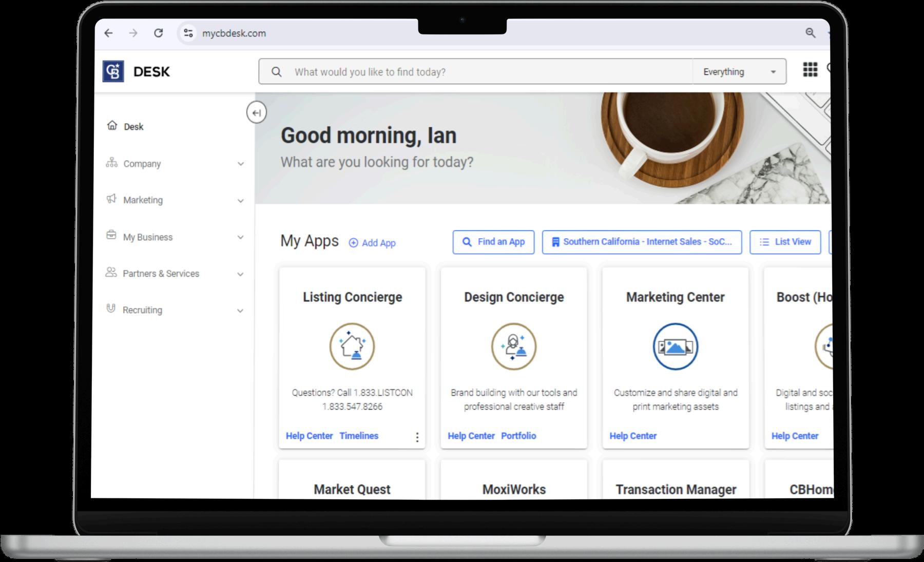
Task: Click the Listing Concierge title
Action: click(x=353, y=297)
